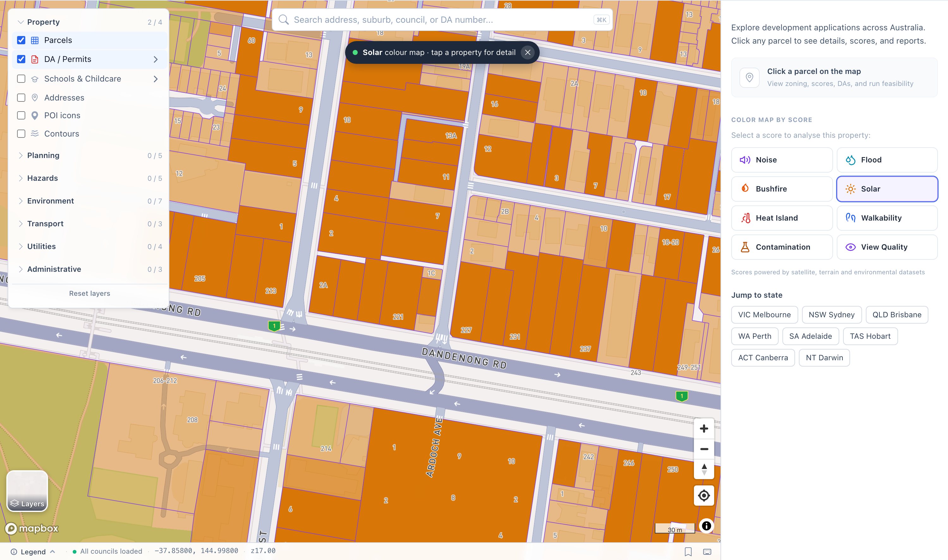Select the Solar score
The width and height of the screenshot is (948, 560).
point(887,189)
